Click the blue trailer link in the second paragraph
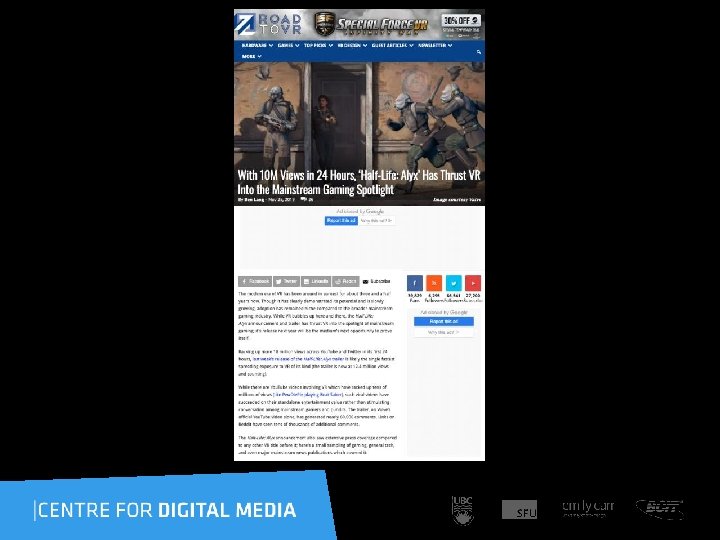720x540 pixels. point(298,359)
